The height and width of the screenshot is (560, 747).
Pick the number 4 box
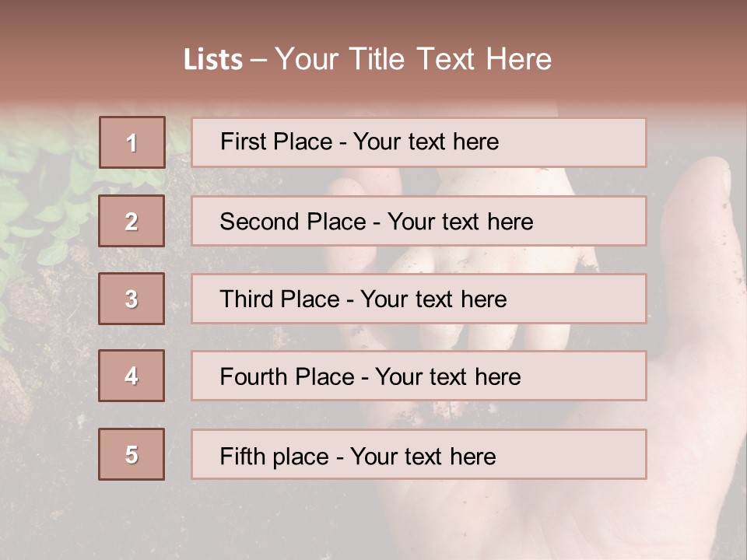tap(132, 376)
